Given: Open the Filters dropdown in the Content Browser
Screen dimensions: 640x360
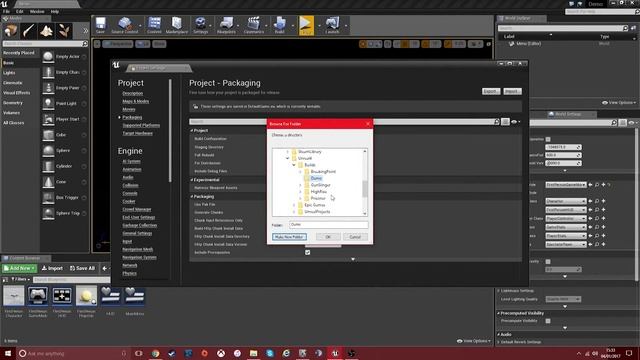Looking at the screenshot, I should (x=20, y=280).
